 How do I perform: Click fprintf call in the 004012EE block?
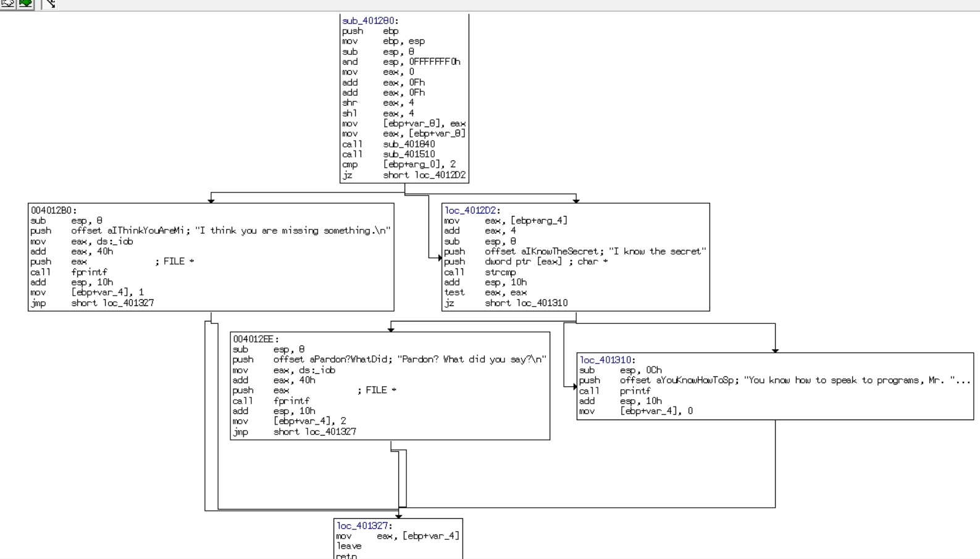point(291,401)
